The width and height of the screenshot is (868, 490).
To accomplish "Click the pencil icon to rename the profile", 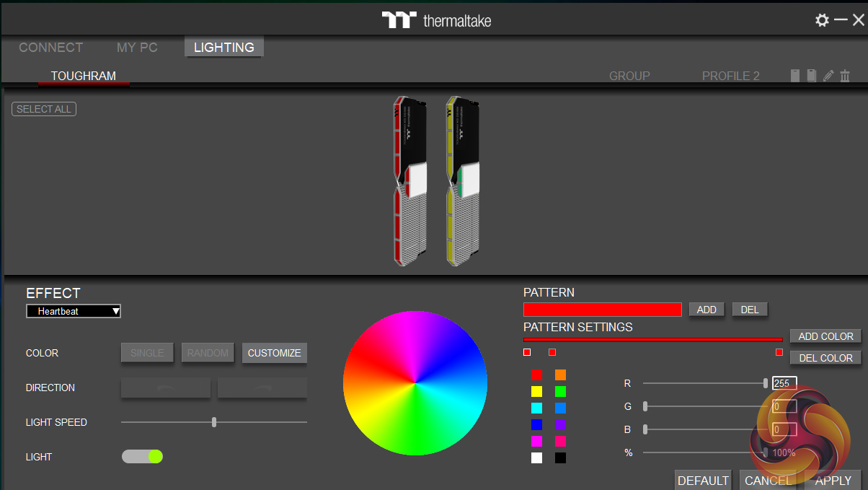I will click(828, 76).
